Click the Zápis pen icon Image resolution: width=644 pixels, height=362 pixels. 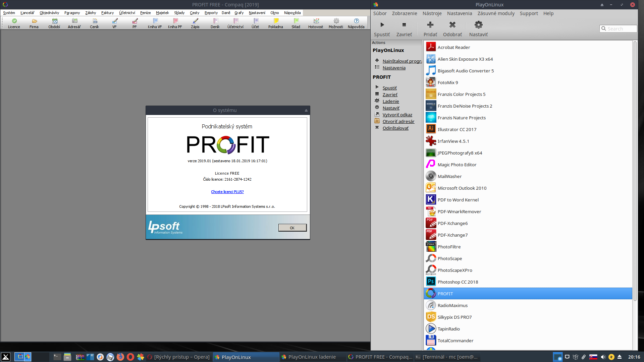(x=195, y=23)
